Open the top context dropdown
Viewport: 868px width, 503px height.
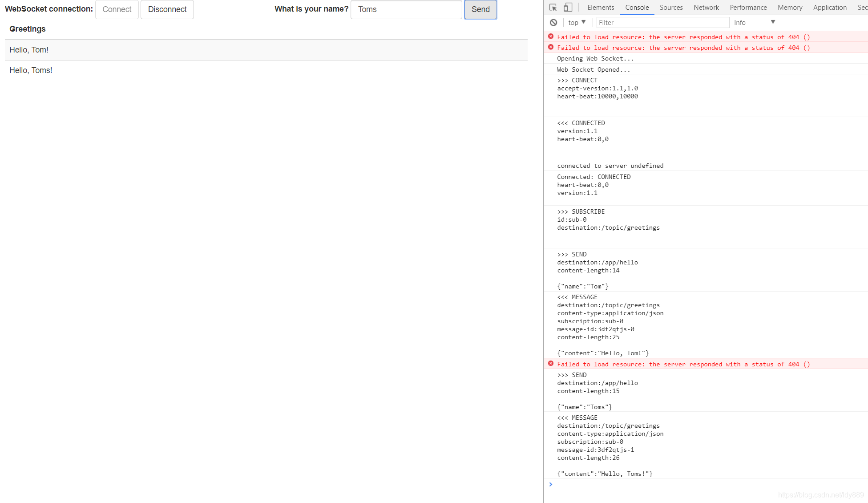pyautogui.click(x=577, y=22)
